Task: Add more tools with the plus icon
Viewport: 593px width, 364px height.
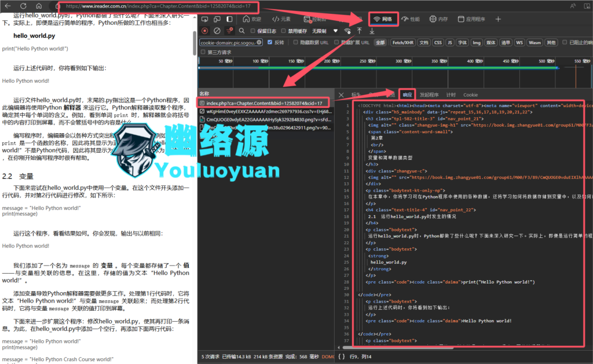Action: (498, 19)
